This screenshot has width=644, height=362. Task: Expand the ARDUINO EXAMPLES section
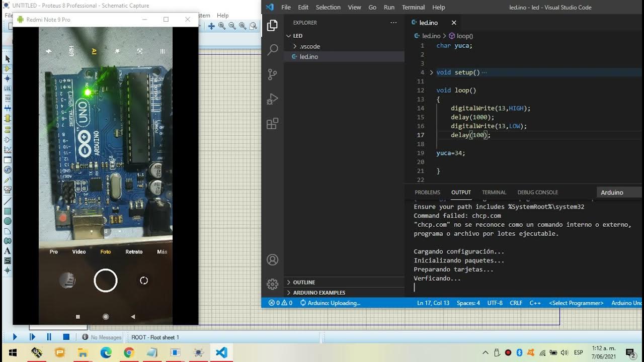(345, 293)
